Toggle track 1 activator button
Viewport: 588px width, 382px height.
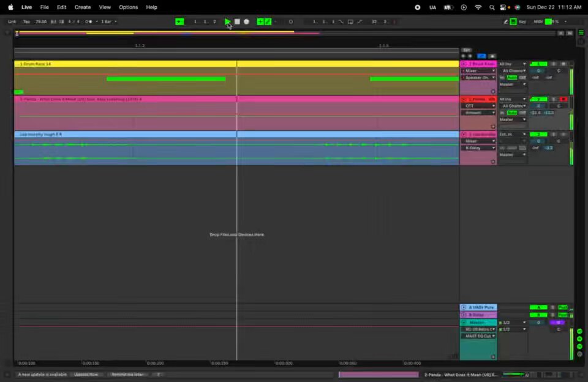(x=538, y=64)
